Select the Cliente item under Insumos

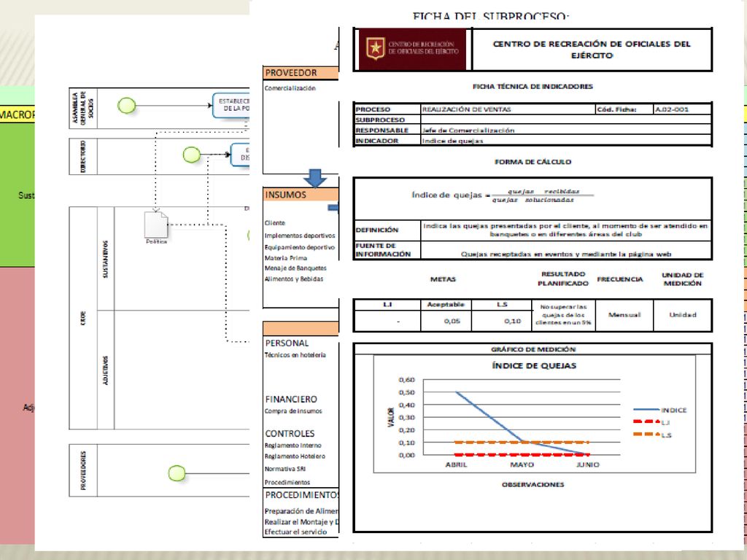click(275, 223)
